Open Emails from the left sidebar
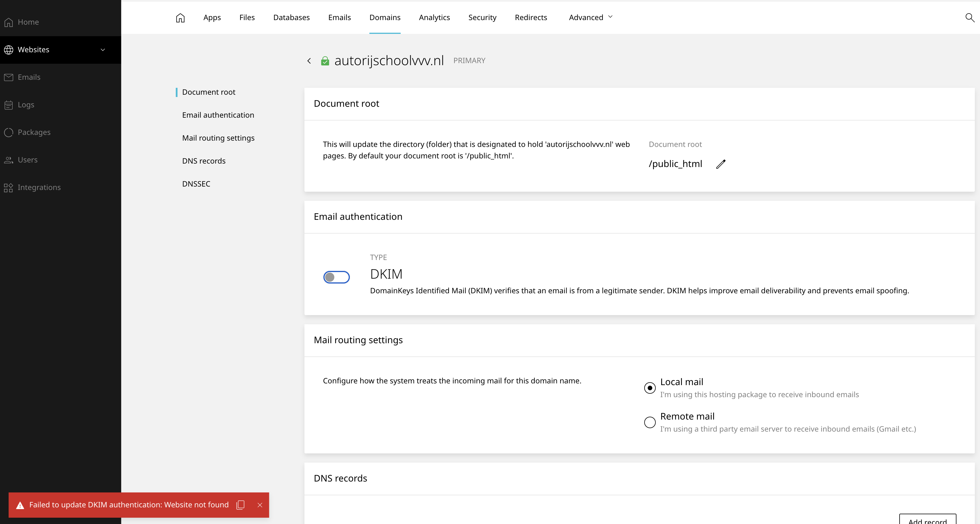 61,77
